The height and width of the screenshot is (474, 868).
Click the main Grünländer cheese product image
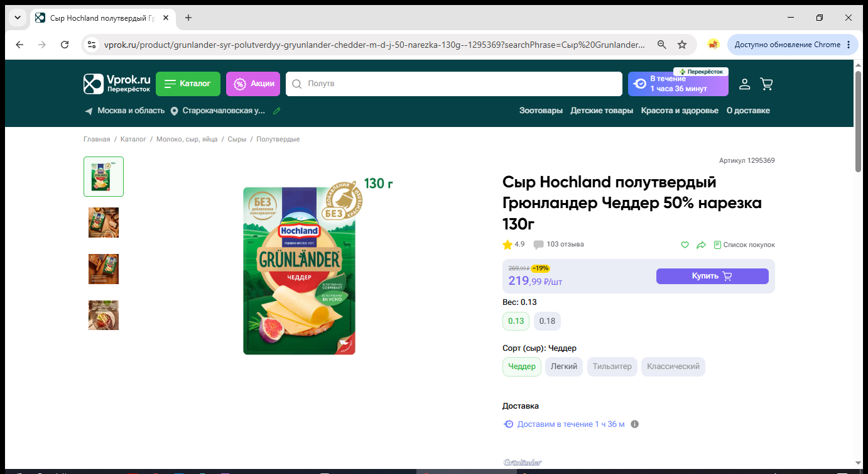click(x=300, y=270)
